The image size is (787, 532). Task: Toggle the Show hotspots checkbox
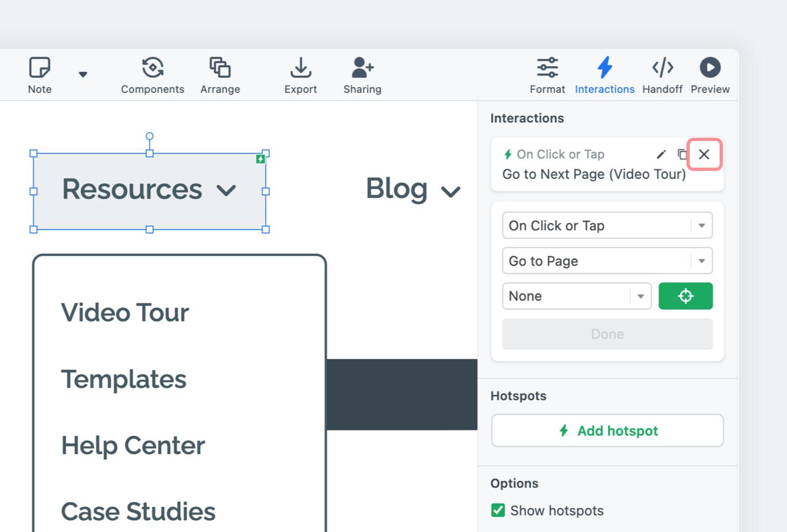498,511
